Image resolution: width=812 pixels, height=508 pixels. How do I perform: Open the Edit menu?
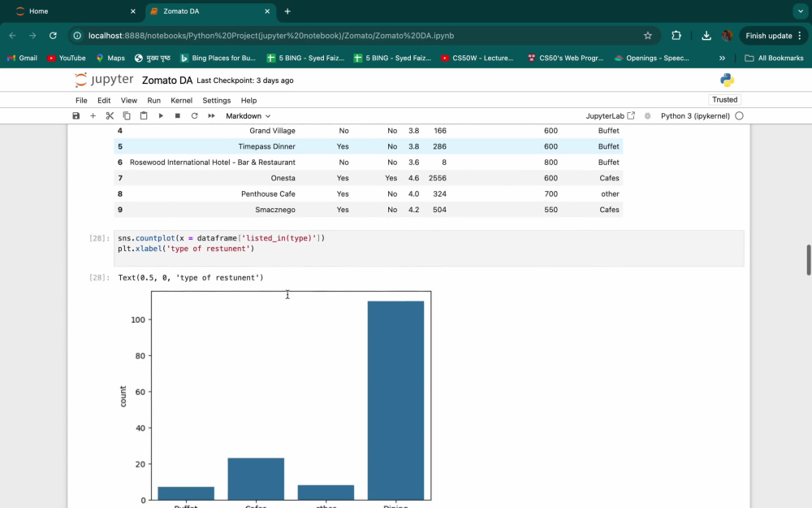click(104, 101)
